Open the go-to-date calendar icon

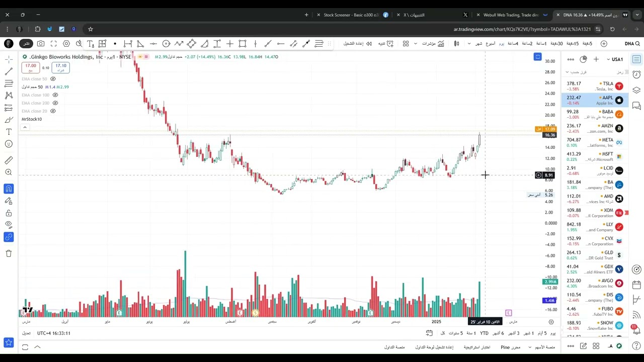tap(429, 333)
